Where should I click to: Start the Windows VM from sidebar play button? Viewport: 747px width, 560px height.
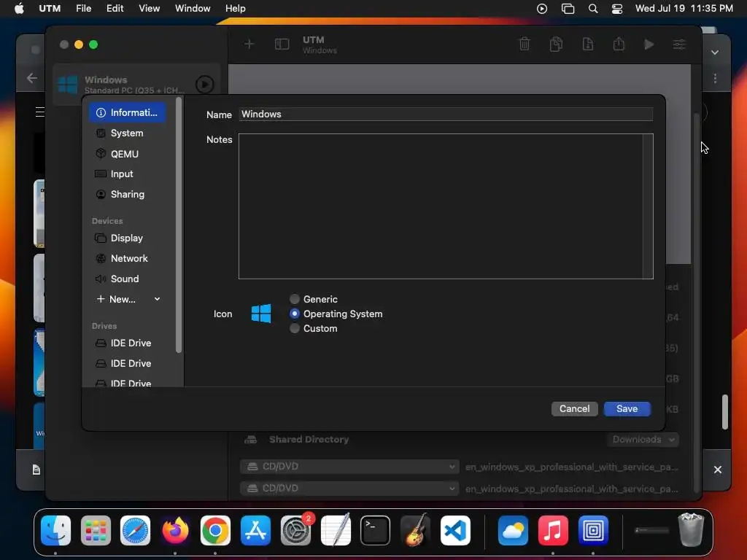[204, 85]
